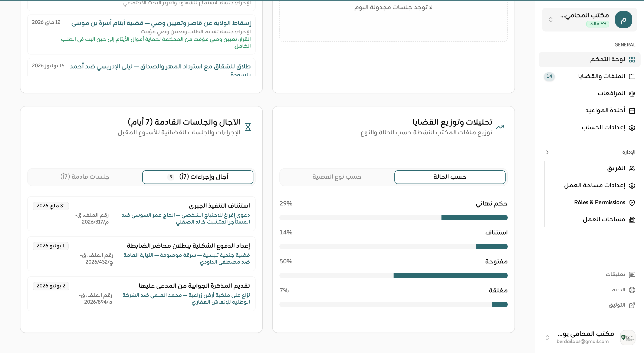Screen dimensions: 644x353
Task: Collapse the الإدارة section chevron
Action: 547,152
